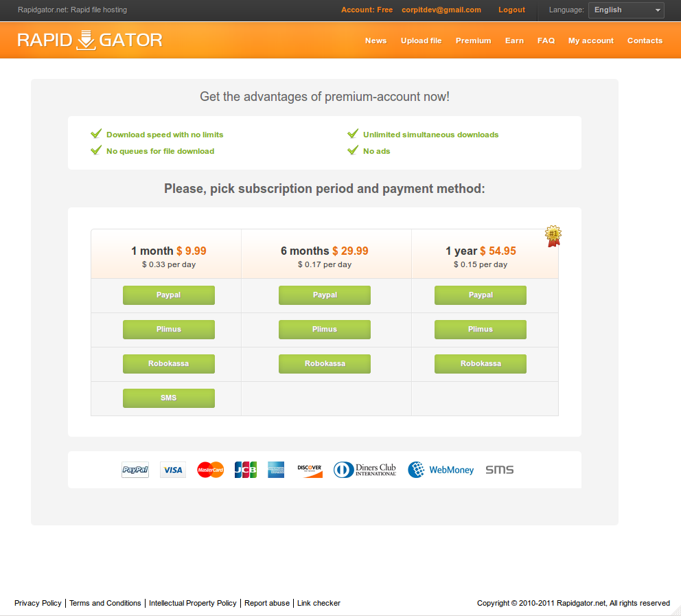Click 'Rapidgator.net: Rapid file hosting' tagline
Screen dimensions: 681x616
click(72, 10)
